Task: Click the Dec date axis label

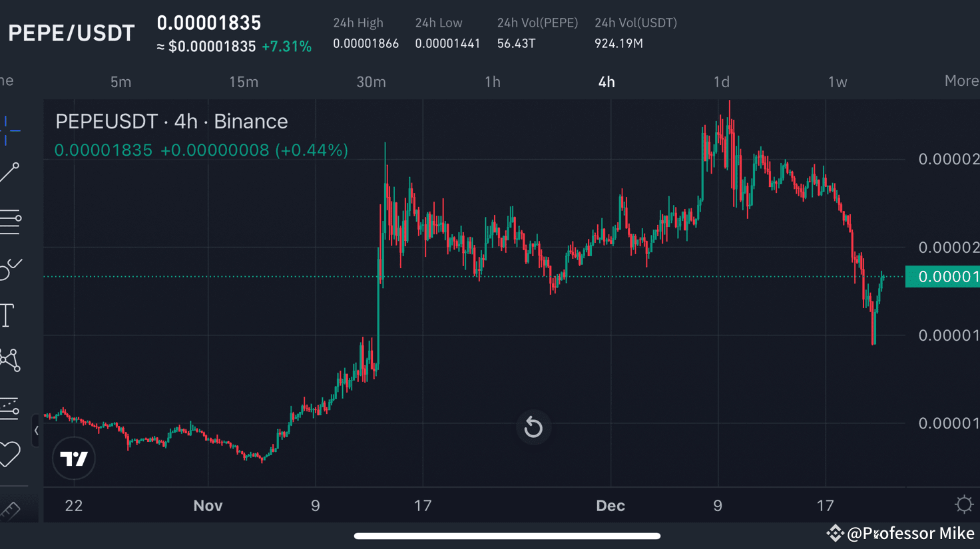Action: click(611, 506)
